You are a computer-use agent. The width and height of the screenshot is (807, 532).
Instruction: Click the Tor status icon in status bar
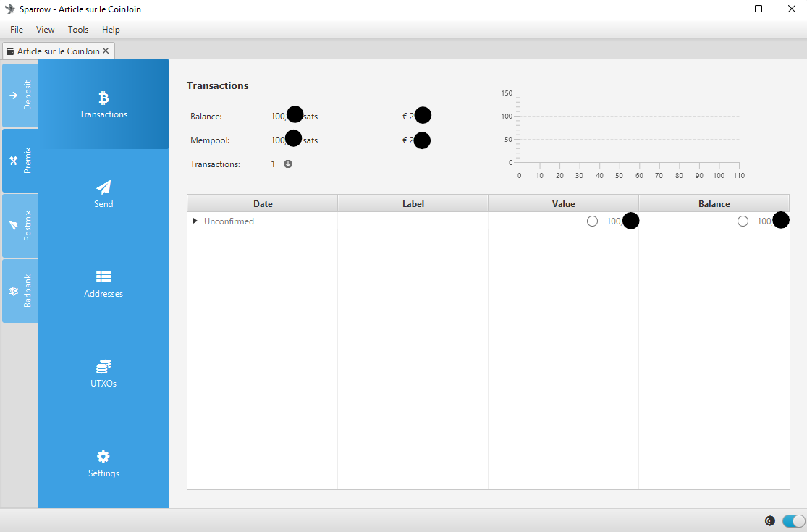[769, 520]
